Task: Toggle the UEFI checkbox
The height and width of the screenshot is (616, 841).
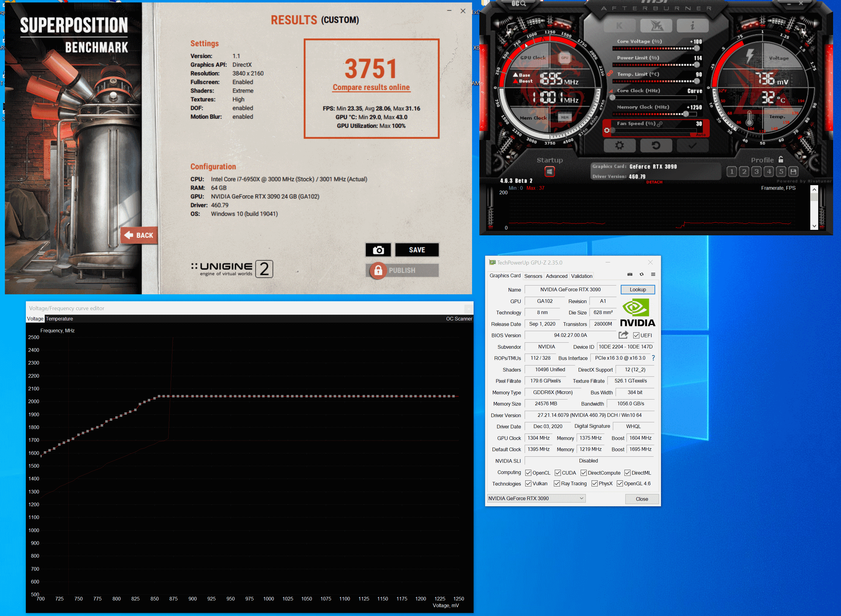Action: pos(636,335)
